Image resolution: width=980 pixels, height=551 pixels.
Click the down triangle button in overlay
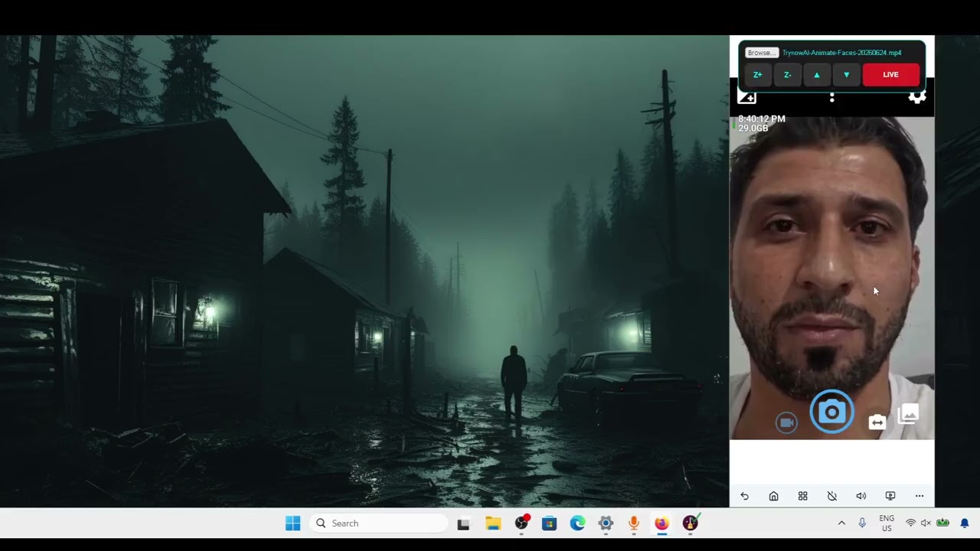(846, 75)
